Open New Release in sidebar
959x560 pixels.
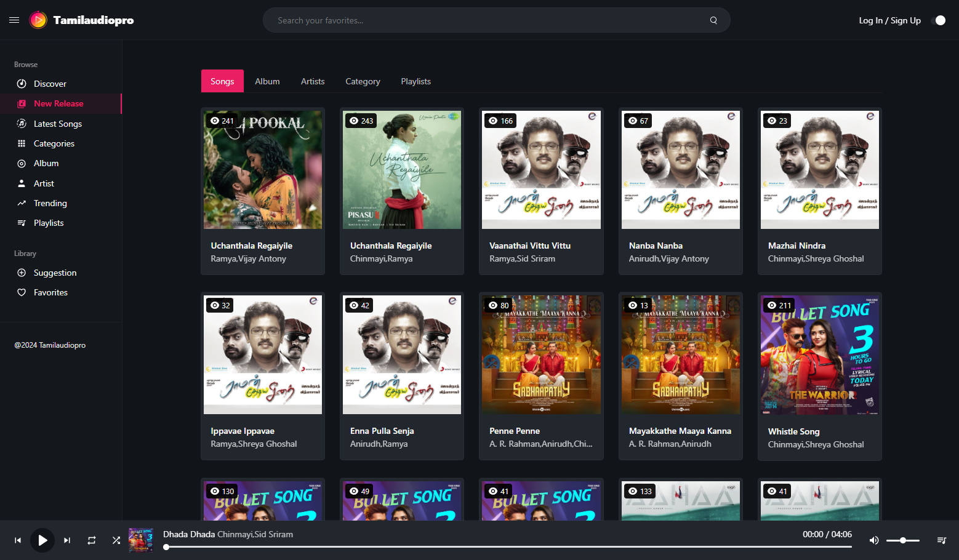(61, 103)
